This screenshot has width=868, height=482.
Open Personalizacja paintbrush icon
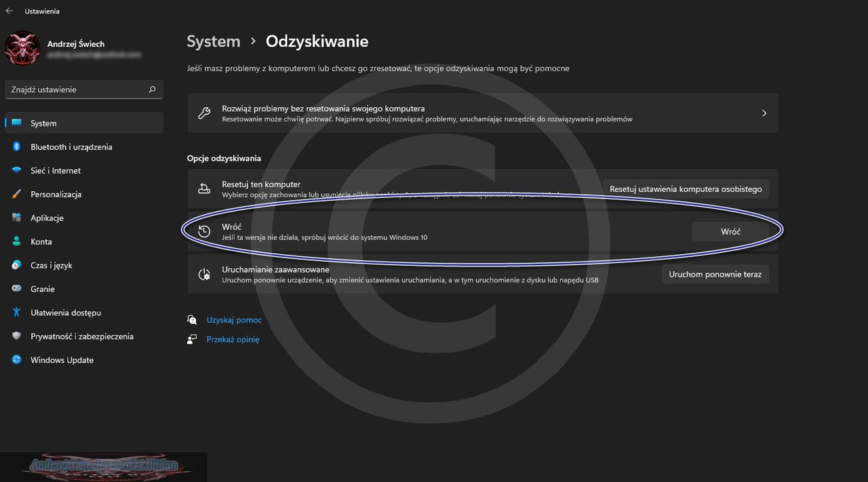point(16,195)
